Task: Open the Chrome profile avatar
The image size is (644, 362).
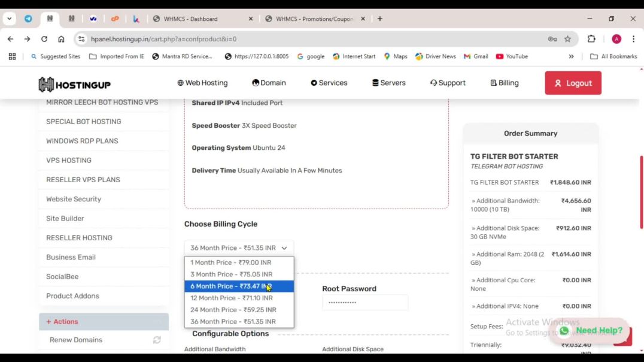Action: click(x=616, y=39)
